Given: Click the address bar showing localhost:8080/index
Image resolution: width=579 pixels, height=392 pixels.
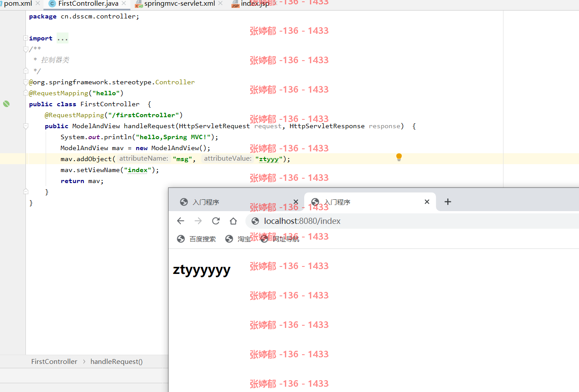Looking at the screenshot, I should click(x=413, y=221).
